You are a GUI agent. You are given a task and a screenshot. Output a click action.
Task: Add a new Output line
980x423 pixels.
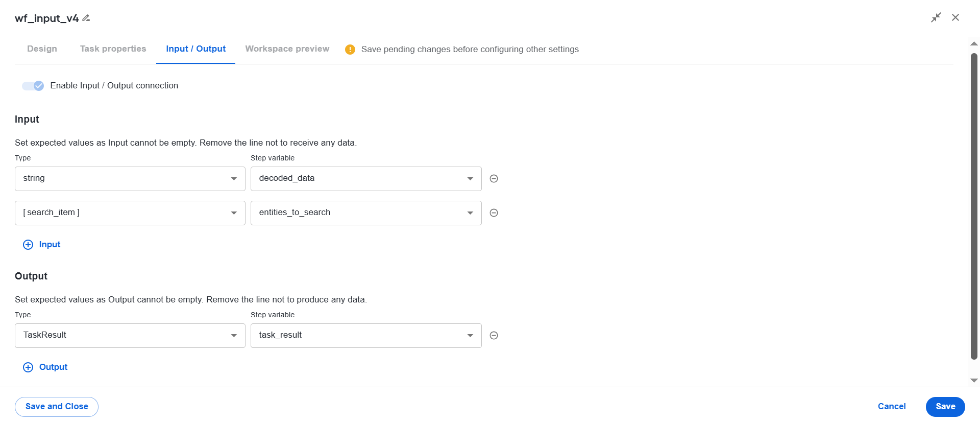coord(45,367)
